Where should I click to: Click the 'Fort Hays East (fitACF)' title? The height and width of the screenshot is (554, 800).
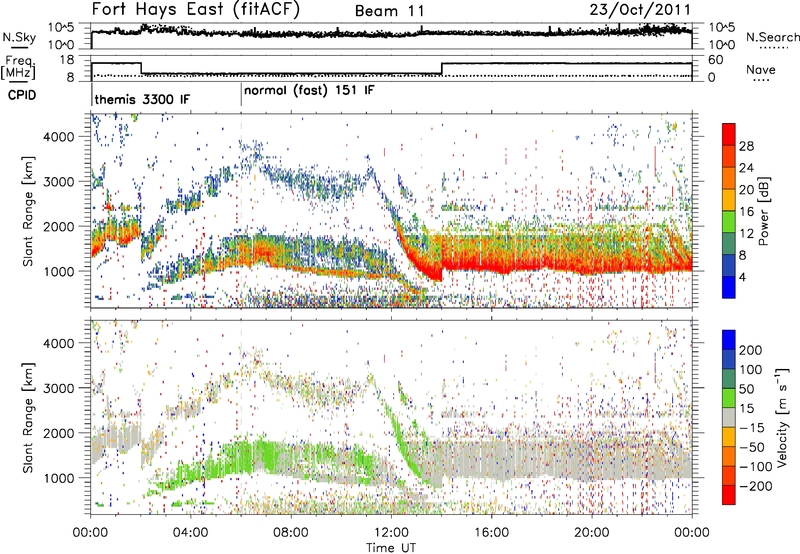pyautogui.click(x=196, y=9)
